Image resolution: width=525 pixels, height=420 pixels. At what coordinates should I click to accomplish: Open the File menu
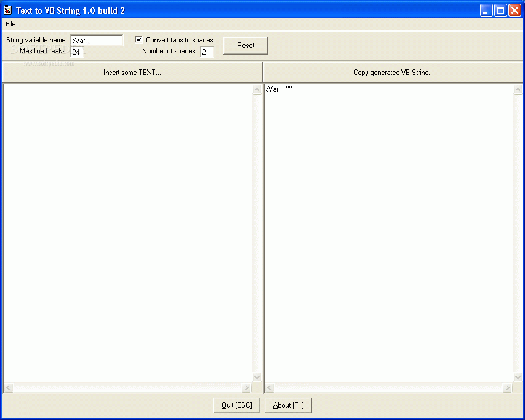coord(10,24)
